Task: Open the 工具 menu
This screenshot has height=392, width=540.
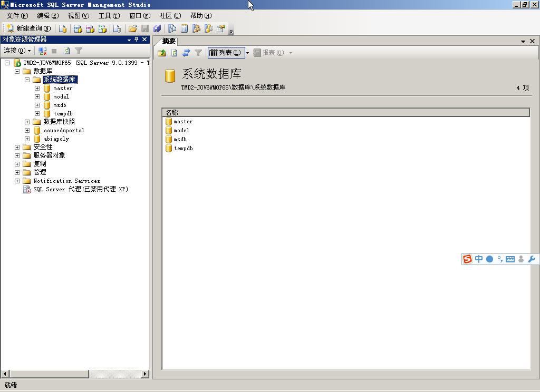Action: tap(109, 15)
